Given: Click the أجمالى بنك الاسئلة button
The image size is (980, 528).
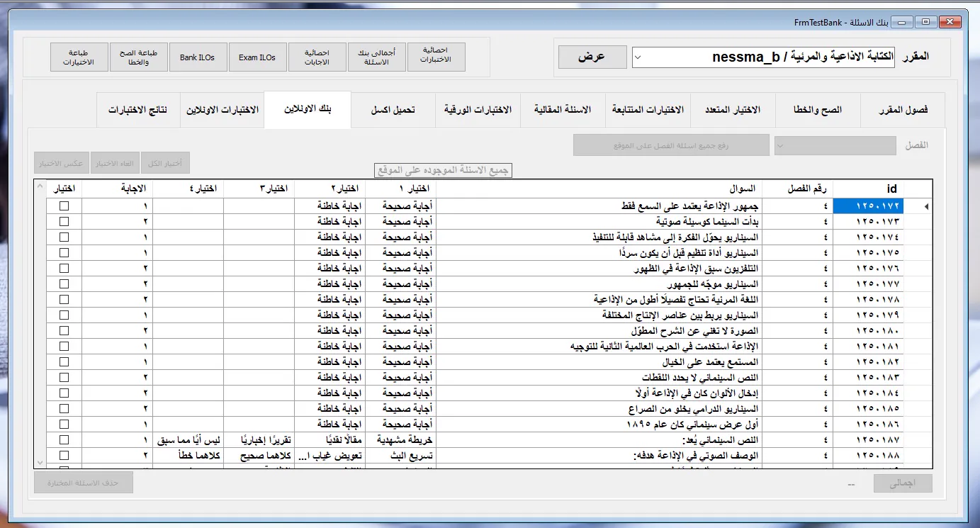Looking at the screenshot, I should pos(376,57).
